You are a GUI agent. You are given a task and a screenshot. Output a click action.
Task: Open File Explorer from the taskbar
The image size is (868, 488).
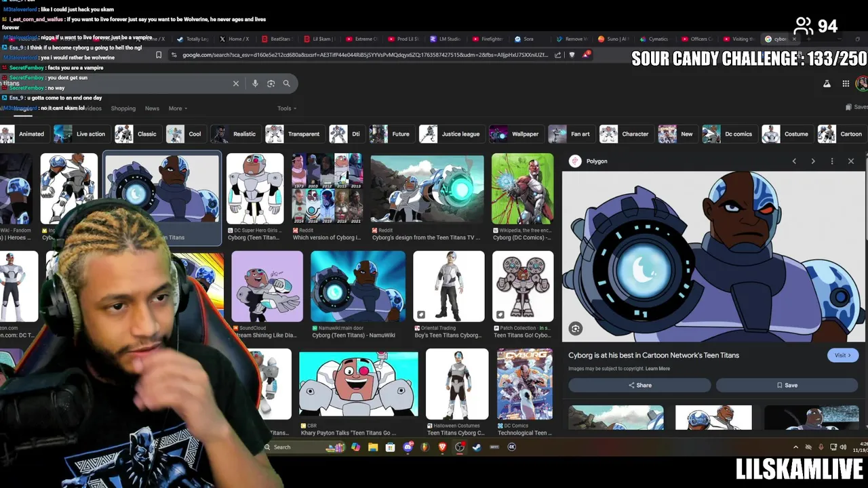click(x=373, y=447)
